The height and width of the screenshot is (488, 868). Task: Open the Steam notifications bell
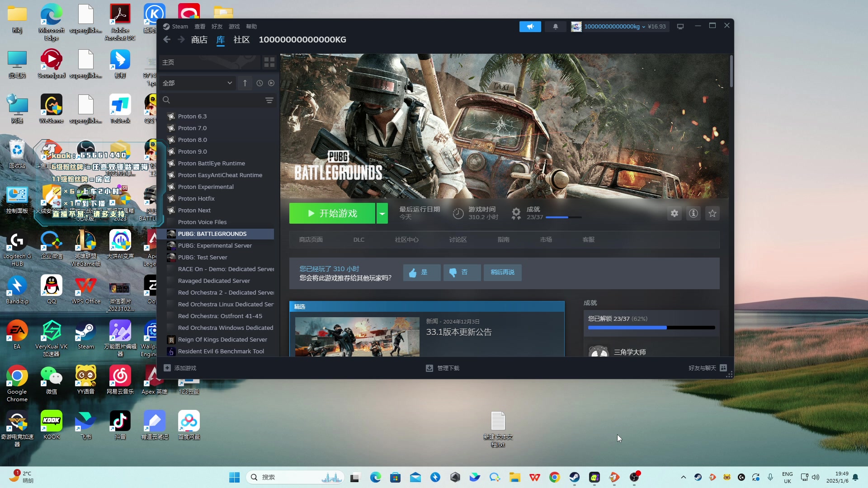(556, 27)
